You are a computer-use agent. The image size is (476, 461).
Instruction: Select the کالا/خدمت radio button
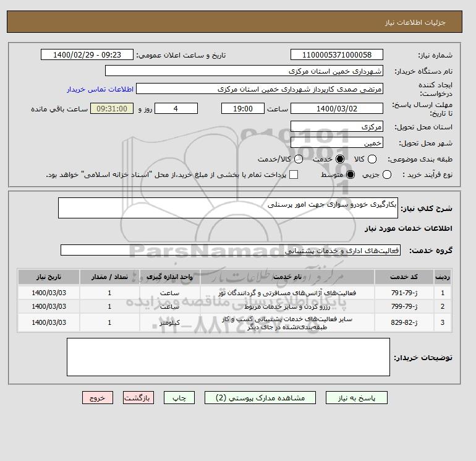299,159
